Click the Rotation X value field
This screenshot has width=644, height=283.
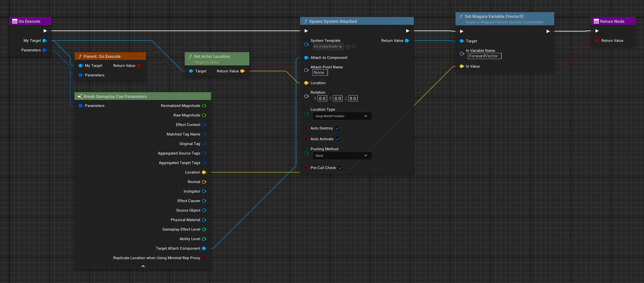point(322,99)
